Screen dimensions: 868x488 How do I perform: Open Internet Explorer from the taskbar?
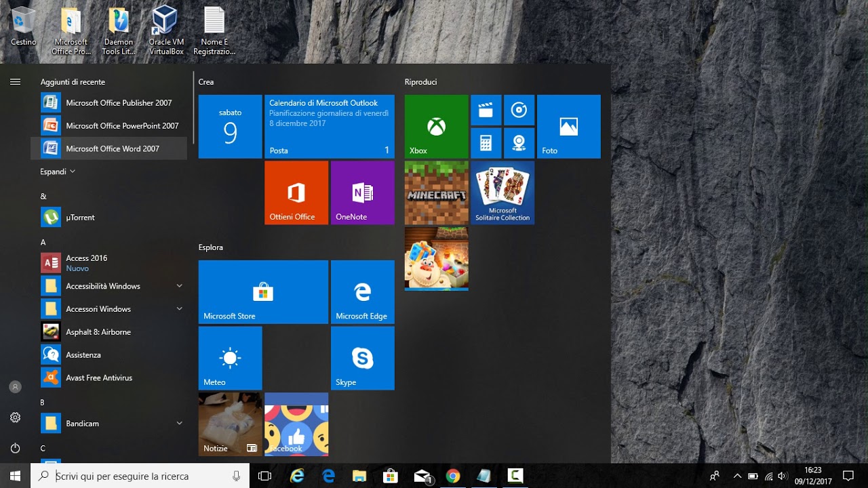pyautogui.click(x=297, y=476)
